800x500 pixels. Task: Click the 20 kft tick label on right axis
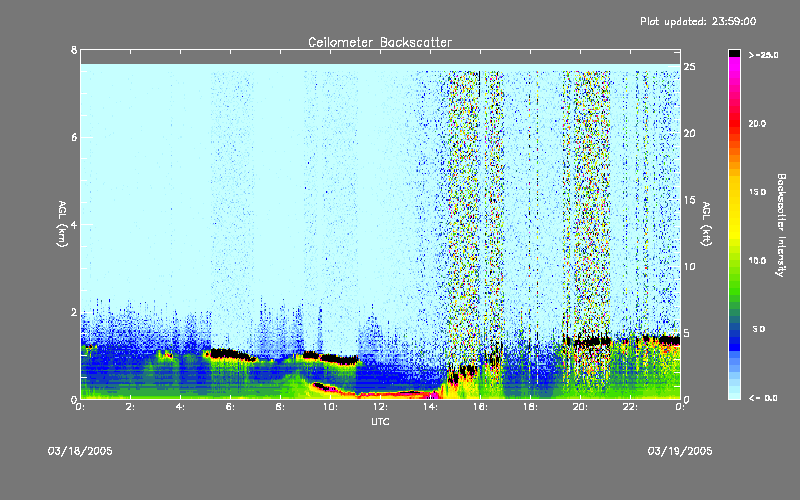point(689,133)
